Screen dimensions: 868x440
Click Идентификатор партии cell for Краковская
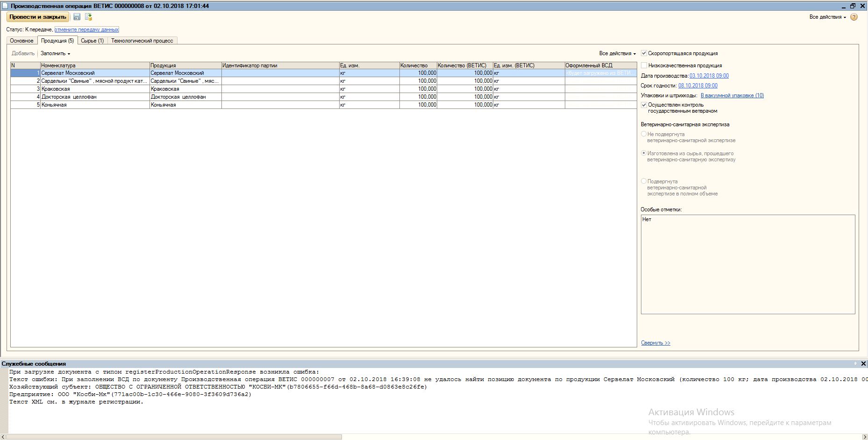click(280, 89)
